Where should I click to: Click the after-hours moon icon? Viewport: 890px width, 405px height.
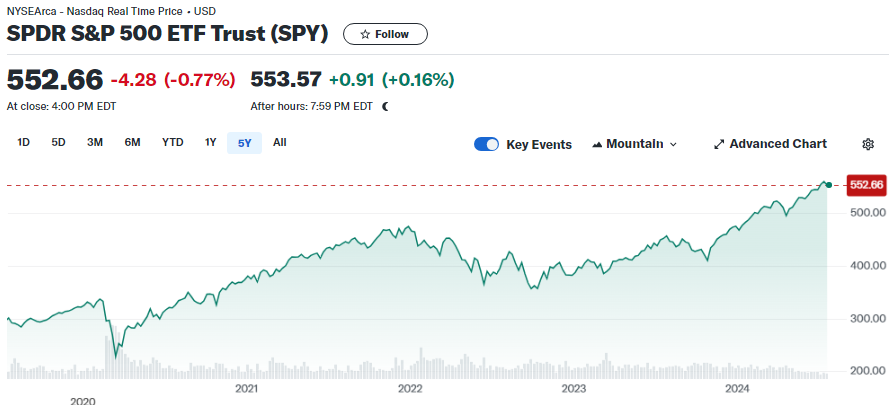[x=386, y=106]
